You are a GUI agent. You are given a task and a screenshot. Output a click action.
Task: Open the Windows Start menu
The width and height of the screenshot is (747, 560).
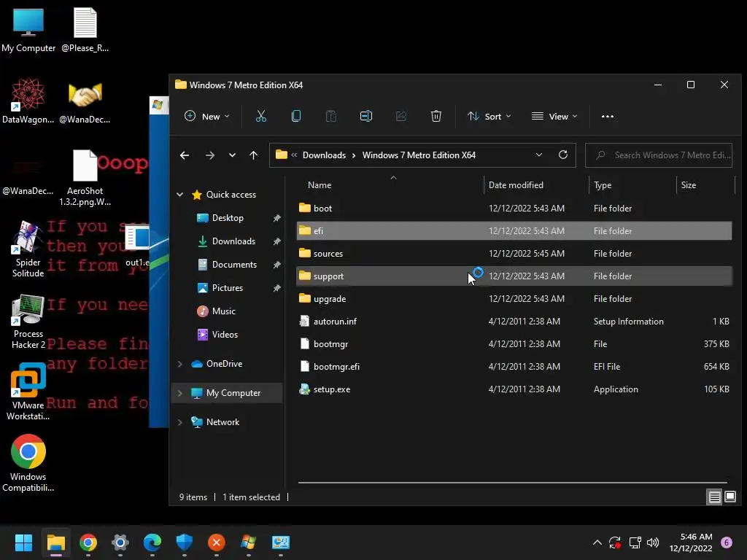point(23,542)
